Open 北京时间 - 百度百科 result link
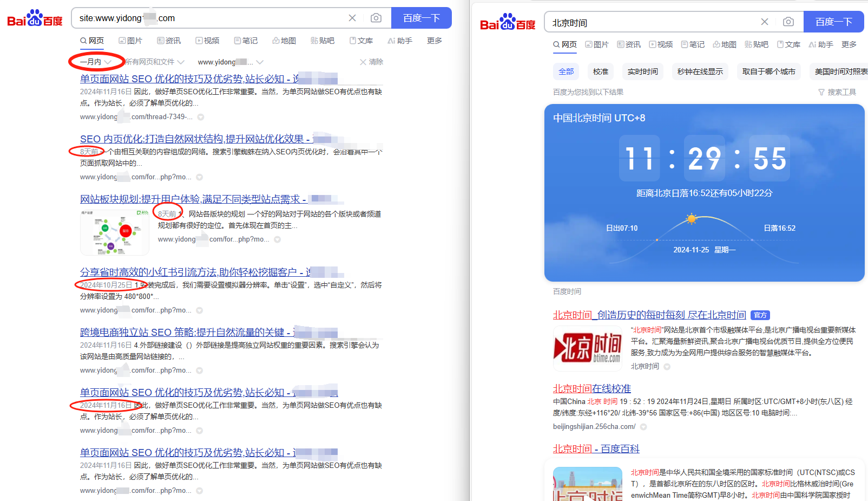This screenshot has width=868, height=501. coord(596,449)
